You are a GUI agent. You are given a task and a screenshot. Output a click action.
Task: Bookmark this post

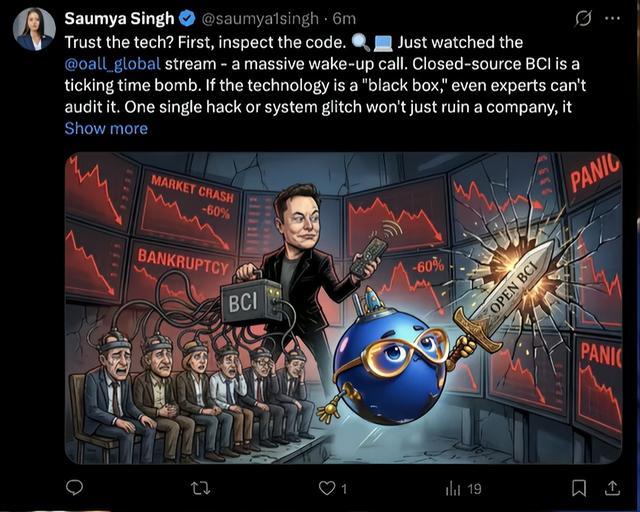click(579, 488)
